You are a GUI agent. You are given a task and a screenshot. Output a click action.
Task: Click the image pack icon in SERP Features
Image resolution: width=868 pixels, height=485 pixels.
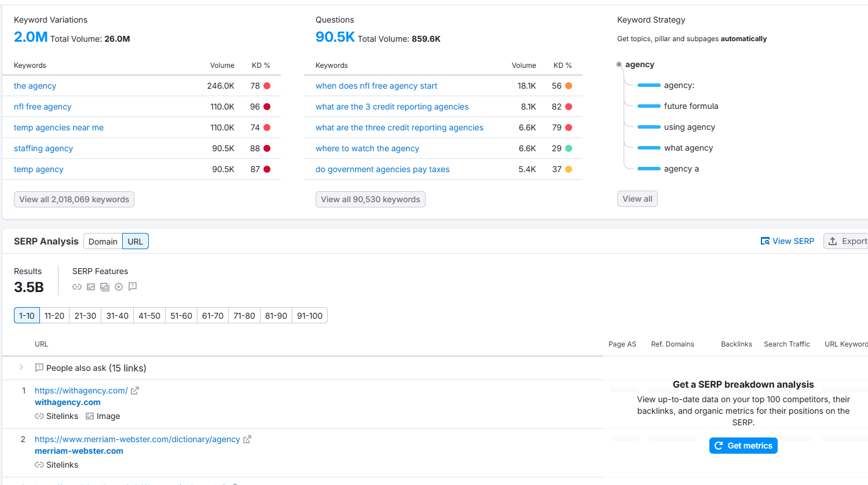[105, 287]
